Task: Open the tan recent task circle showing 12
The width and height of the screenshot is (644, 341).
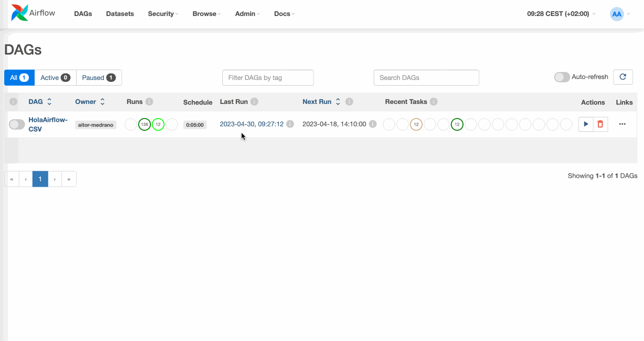Action: pos(416,124)
